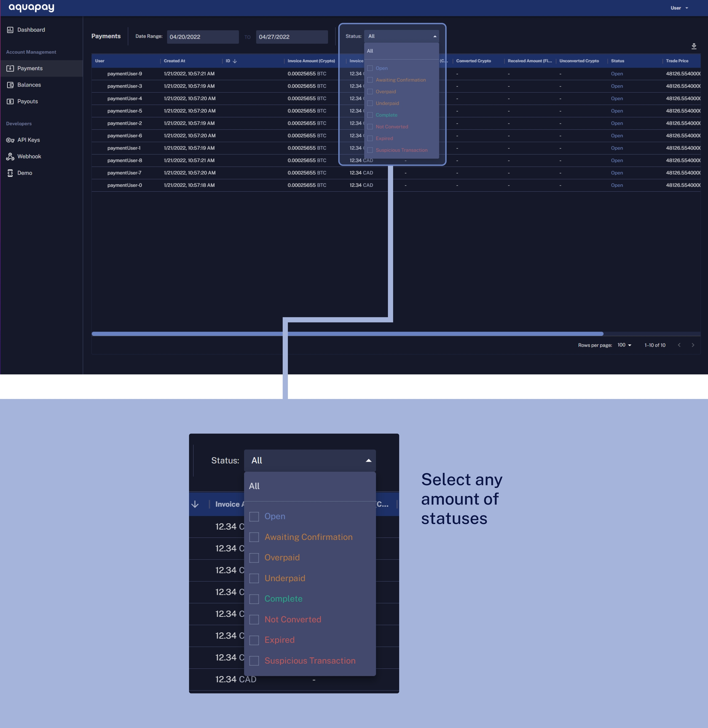Viewport: 708px width, 728px height.
Task: Click the horizontal table scrollbar
Action: (x=347, y=334)
